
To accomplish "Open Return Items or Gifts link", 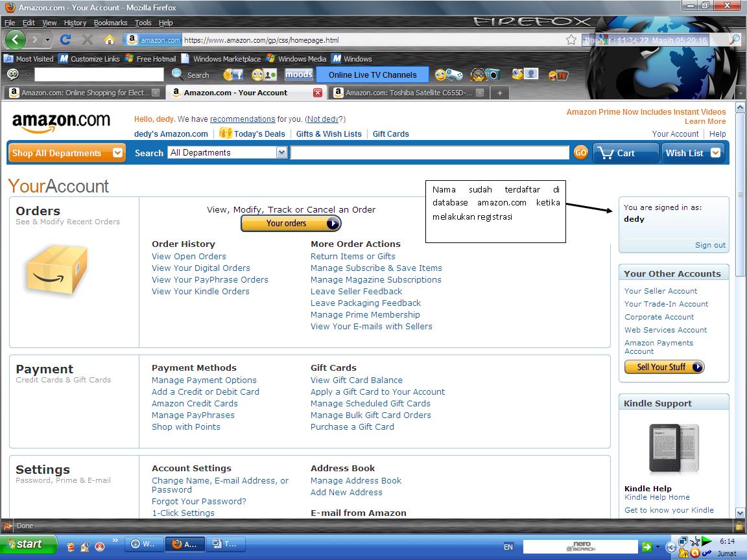I will click(353, 256).
